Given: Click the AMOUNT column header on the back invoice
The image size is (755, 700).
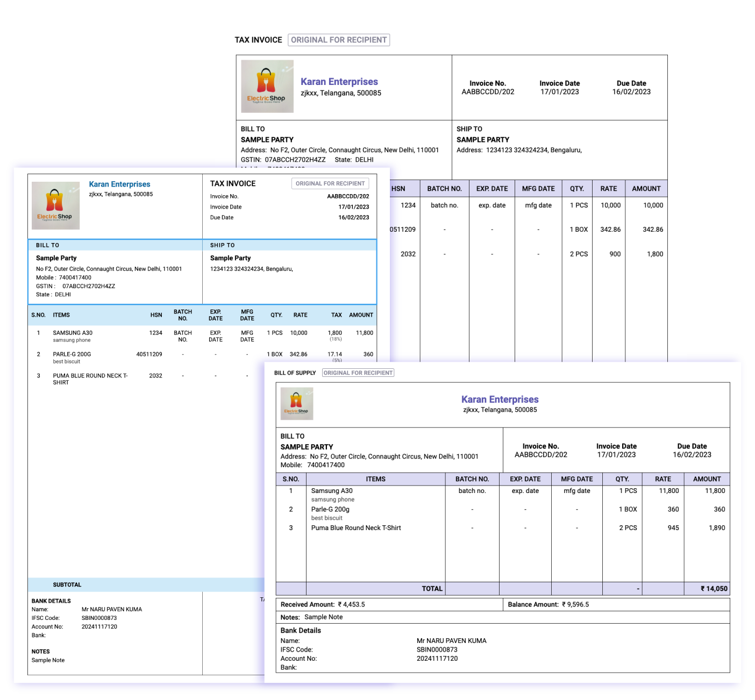Looking at the screenshot, I should (646, 189).
